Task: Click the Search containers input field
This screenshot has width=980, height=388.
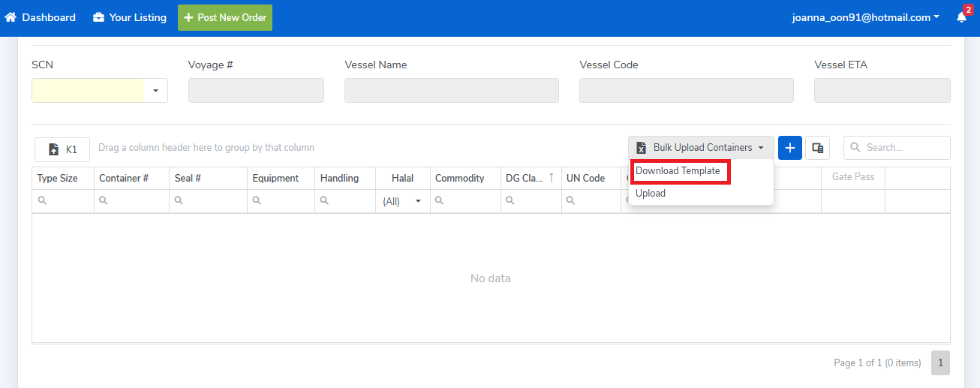Action: click(x=904, y=148)
